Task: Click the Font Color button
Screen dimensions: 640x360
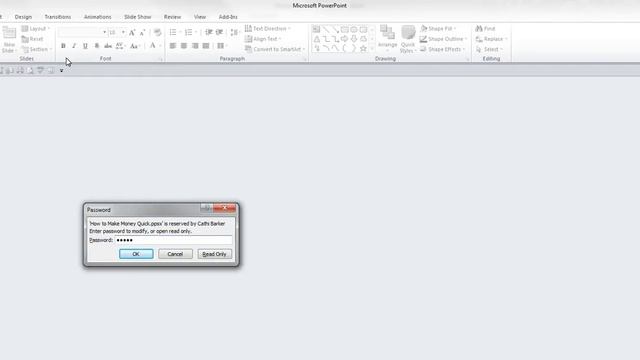Action: pyautogui.click(x=153, y=46)
